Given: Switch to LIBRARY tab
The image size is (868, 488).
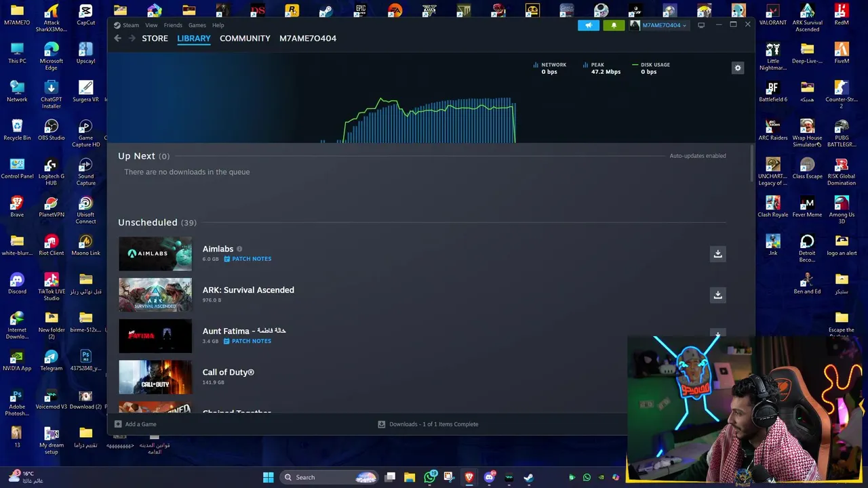Looking at the screenshot, I should (194, 39).
